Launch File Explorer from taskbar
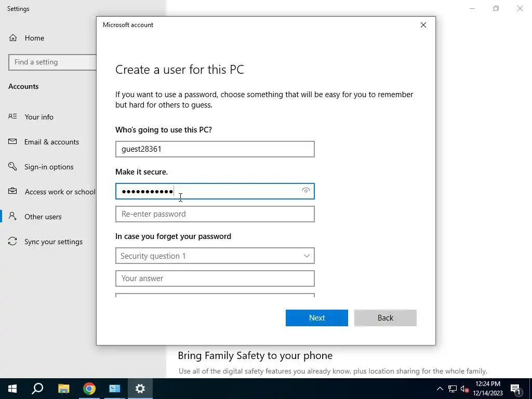 pyautogui.click(x=63, y=389)
